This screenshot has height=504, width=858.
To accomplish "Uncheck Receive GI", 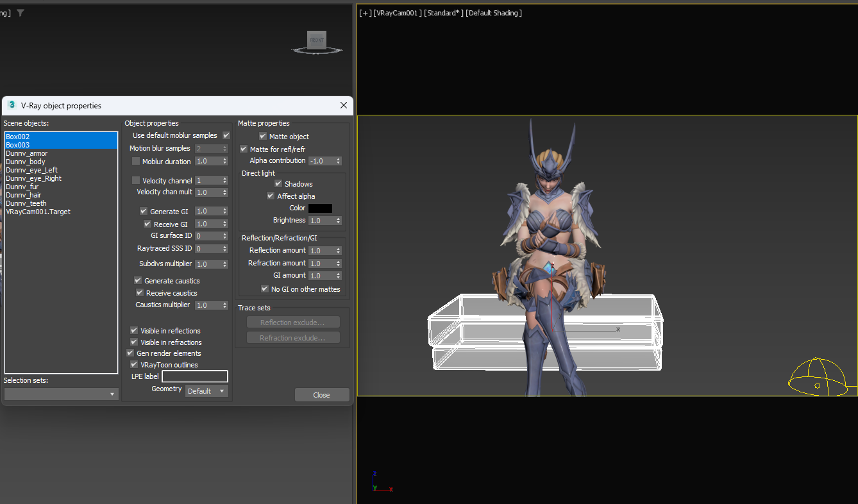I will [x=147, y=224].
